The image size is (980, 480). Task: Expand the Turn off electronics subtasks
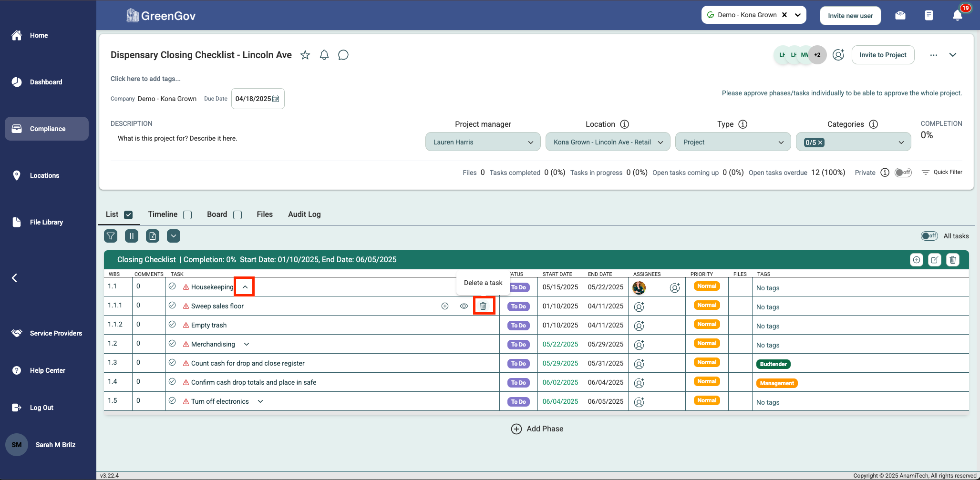(x=260, y=401)
